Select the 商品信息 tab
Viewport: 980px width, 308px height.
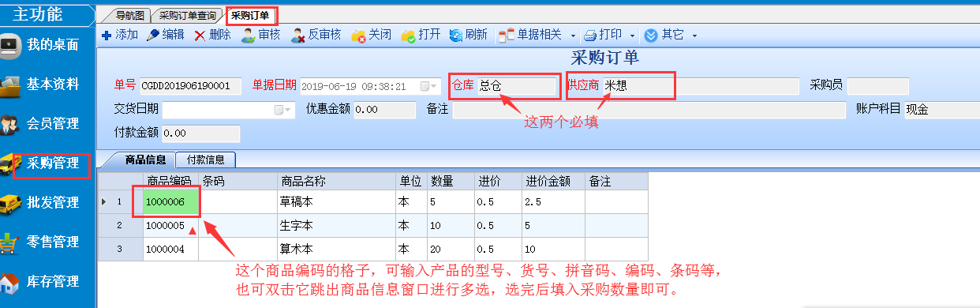pos(145,160)
